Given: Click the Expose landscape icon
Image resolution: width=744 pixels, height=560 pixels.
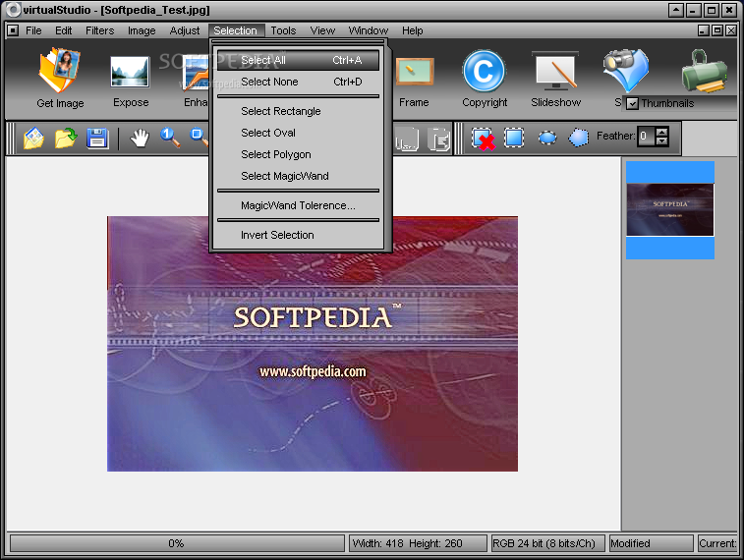Looking at the screenshot, I should click(x=130, y=72).
